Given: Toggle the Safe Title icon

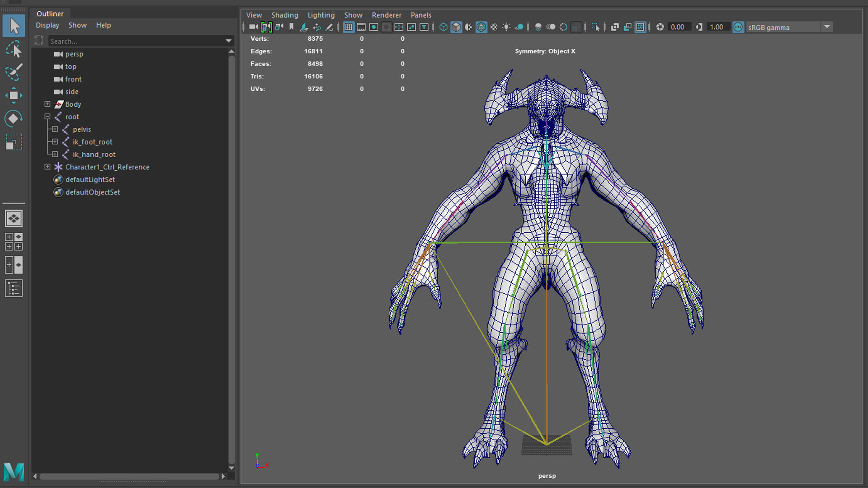Looking at the screenshot, I should pyautogui.click(x=424, y=27).
